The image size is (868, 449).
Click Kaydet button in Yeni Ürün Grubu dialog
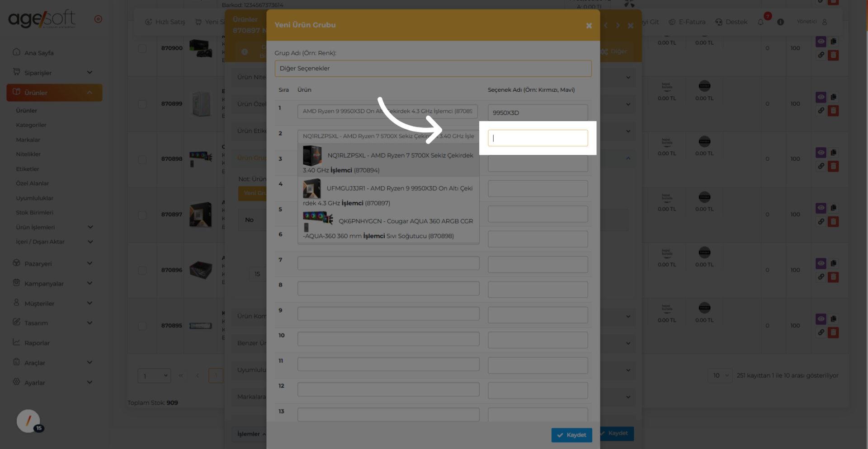point(571,435)
